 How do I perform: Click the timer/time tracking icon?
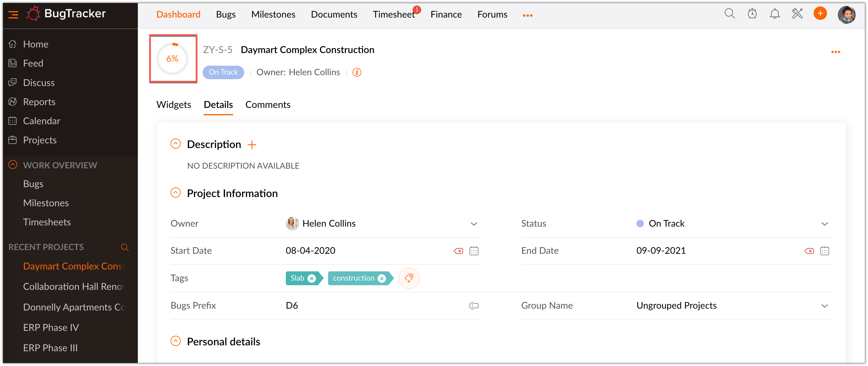[752, 14]
